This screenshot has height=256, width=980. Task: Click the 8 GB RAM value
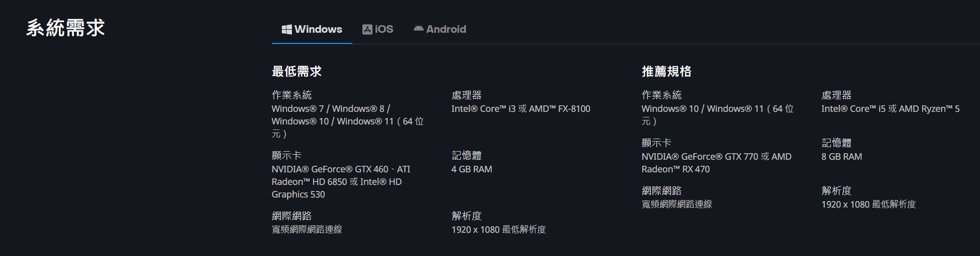[x=842, y=157]
